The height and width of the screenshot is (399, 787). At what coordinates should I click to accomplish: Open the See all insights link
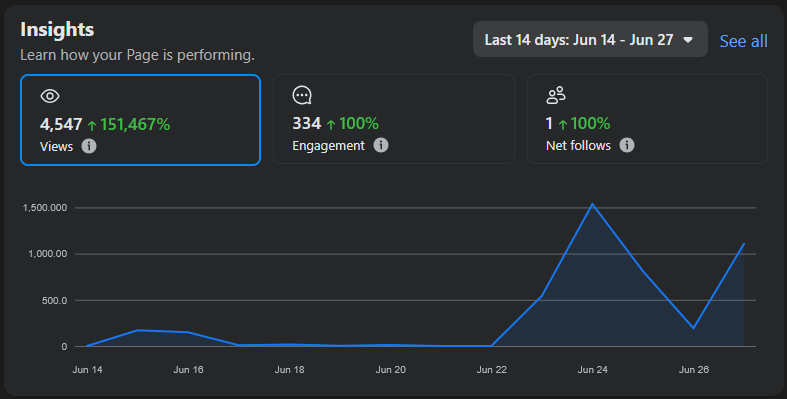coord(743,41)
